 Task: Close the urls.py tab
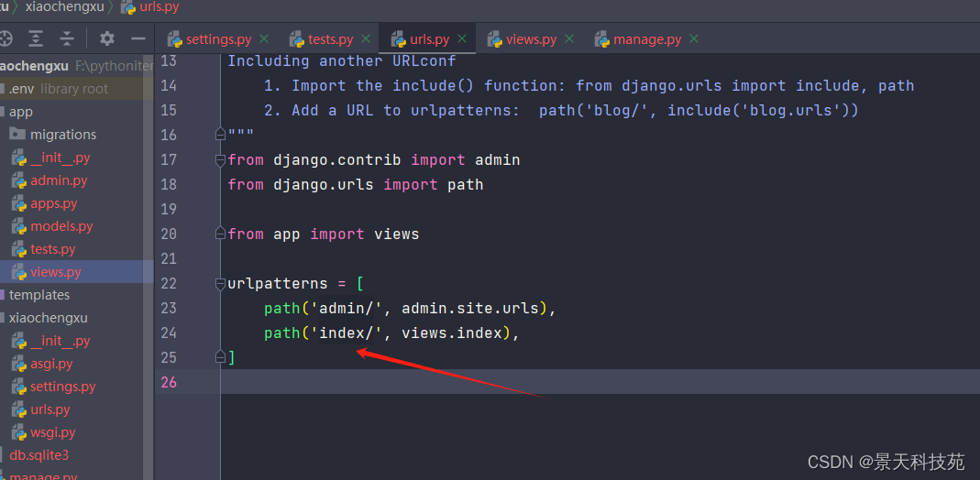coord(462,38)
